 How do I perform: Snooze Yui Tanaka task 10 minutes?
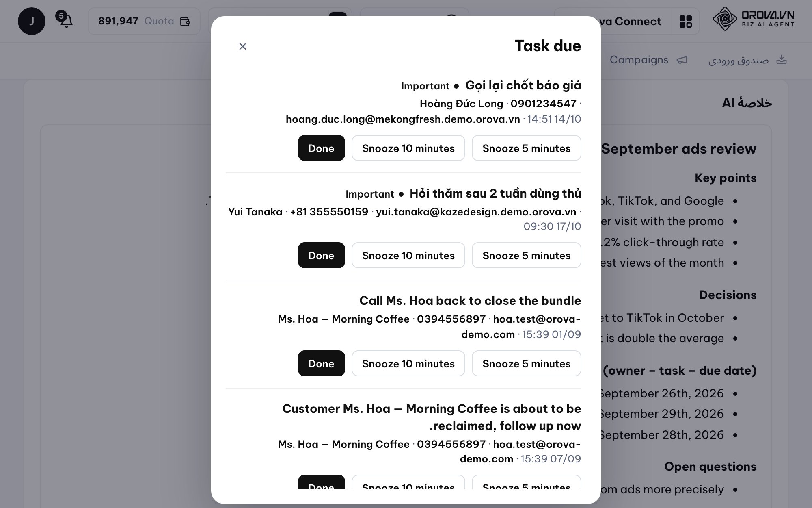tap(408, 255)
